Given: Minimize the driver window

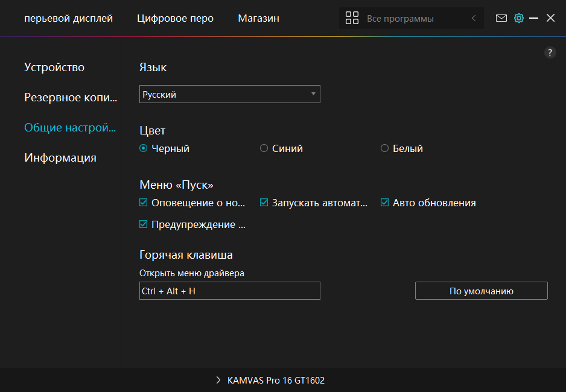Looking at the screenshot, I should [x=533, y=18].
